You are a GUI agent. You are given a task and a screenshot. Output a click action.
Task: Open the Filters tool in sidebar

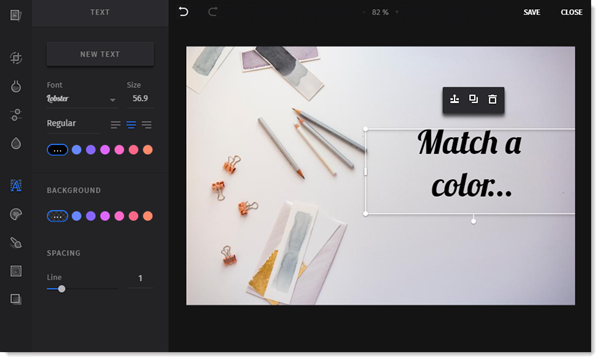(x=16, y=86)
